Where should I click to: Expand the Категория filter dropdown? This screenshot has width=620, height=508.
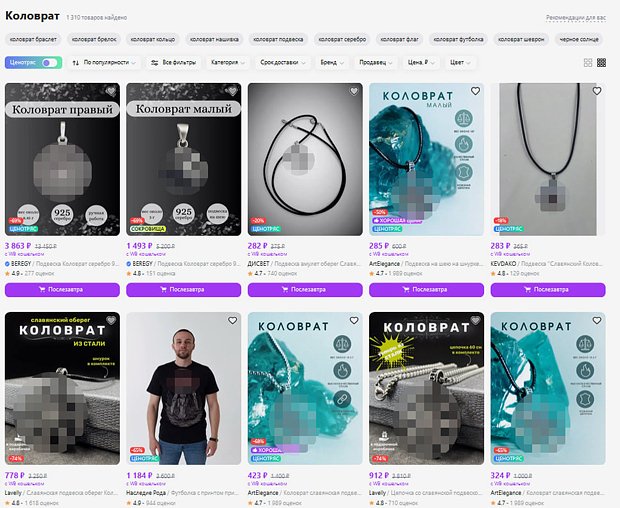coord(228,62)
